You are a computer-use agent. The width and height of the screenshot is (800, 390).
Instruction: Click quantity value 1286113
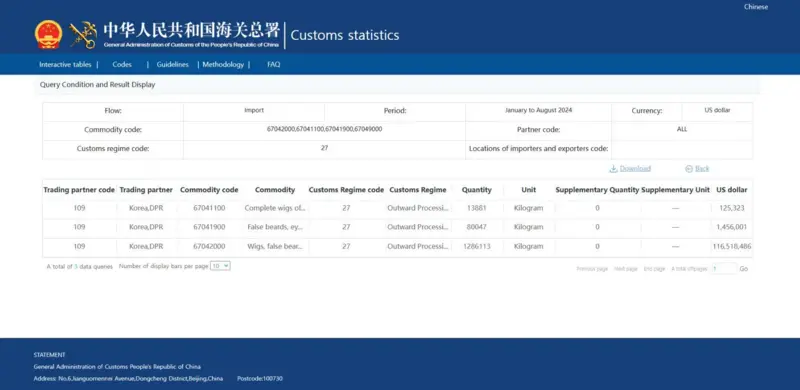477,247
